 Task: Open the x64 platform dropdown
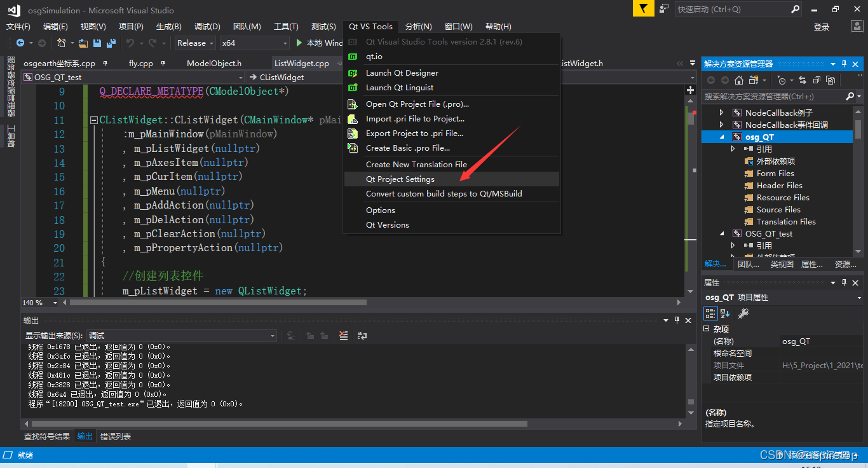254,43
